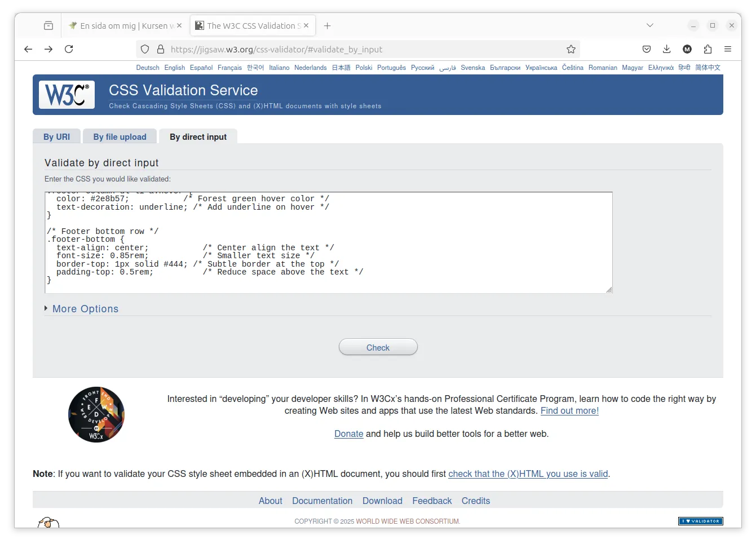Screen dimensions: 756x544
Task: Switch language to 简体中文
Action: (x=708, y=68)
